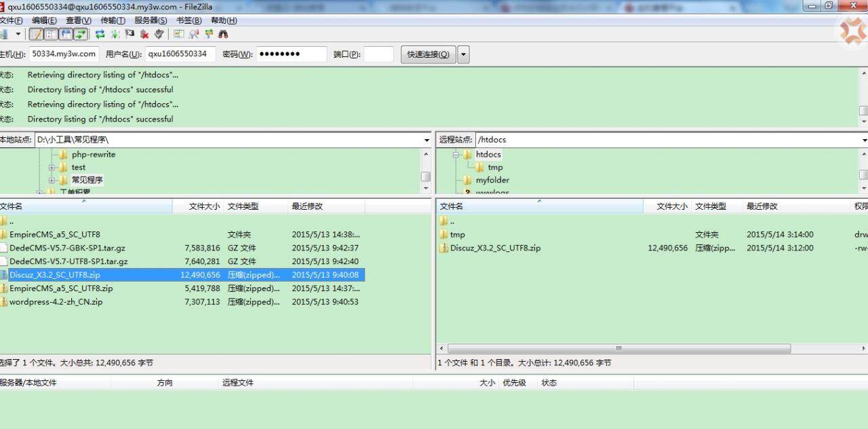This screenshot has width=868, height=429.
Task: Open the 文件(F) menu
Action: coord(11,20)
